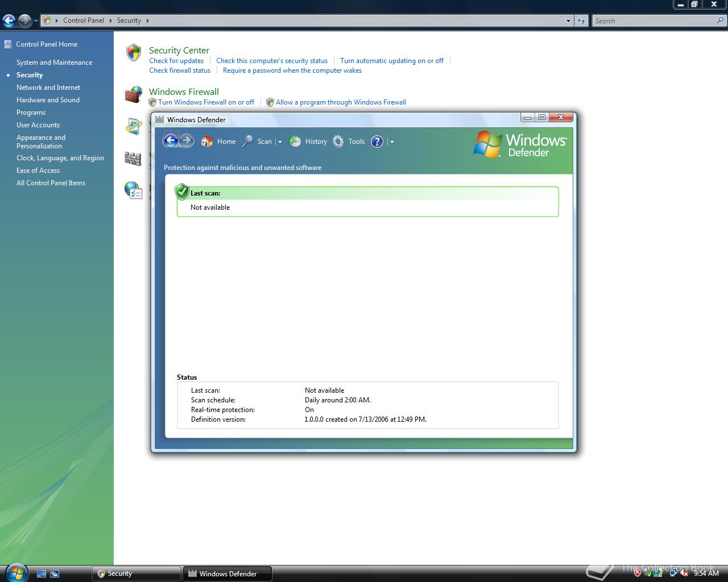Select System and Maintenance in sidebar
728x582 pixels.
tap(54, 63)
